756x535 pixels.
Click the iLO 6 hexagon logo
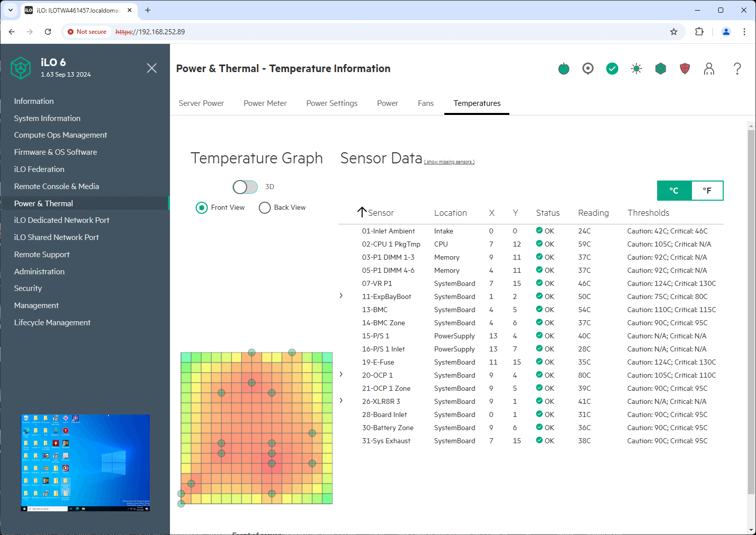click(21, 68)
